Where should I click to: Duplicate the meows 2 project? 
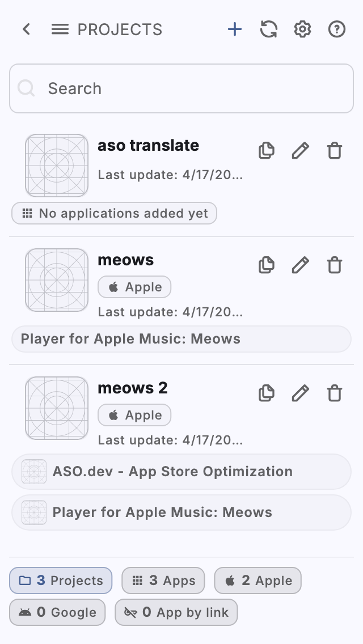click(x=267, y=393)
